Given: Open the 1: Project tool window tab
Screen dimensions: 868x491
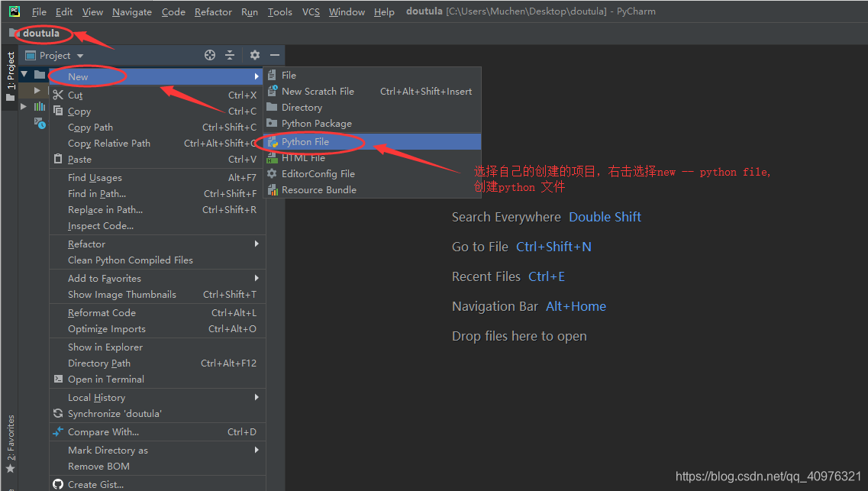Looking at the screenshot, I should [x=11, y=77].
